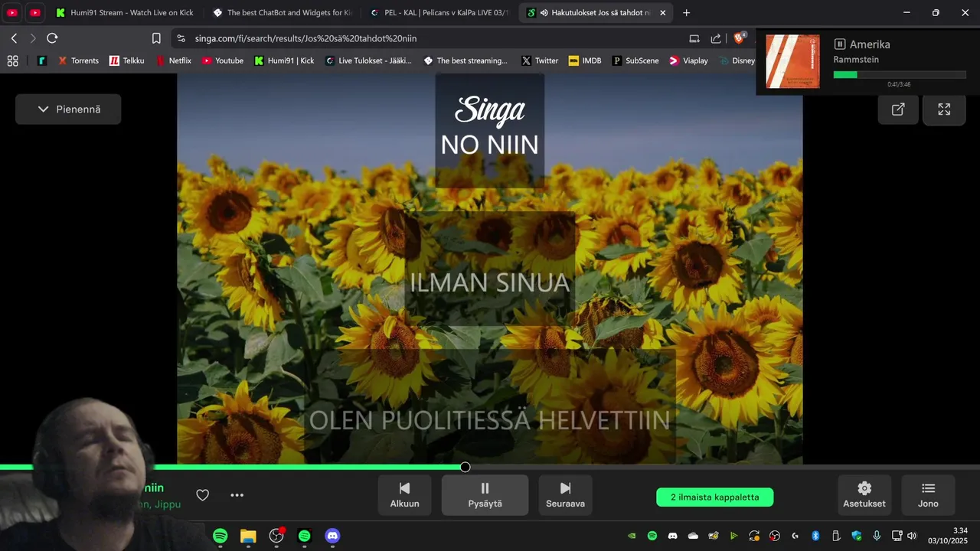Switch to The best ChatBot tab

[x=281, y=13]
